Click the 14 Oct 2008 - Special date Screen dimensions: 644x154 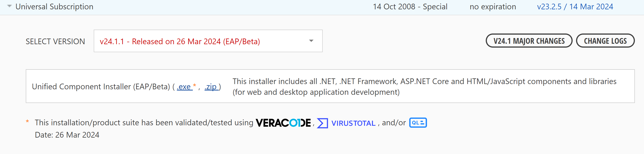pyautogui.click(x=410, y=7)
